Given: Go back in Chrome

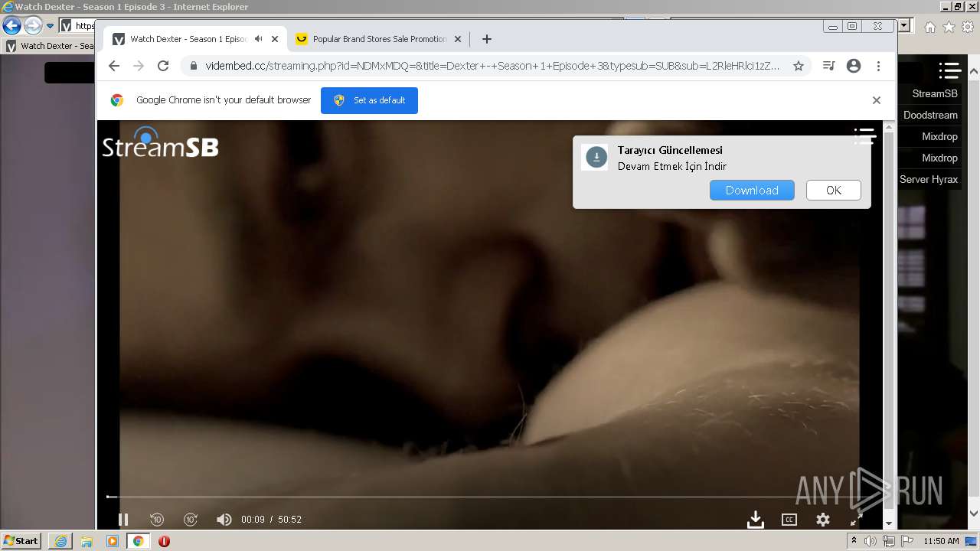Looking at the screenshot, I should [114, 66].
